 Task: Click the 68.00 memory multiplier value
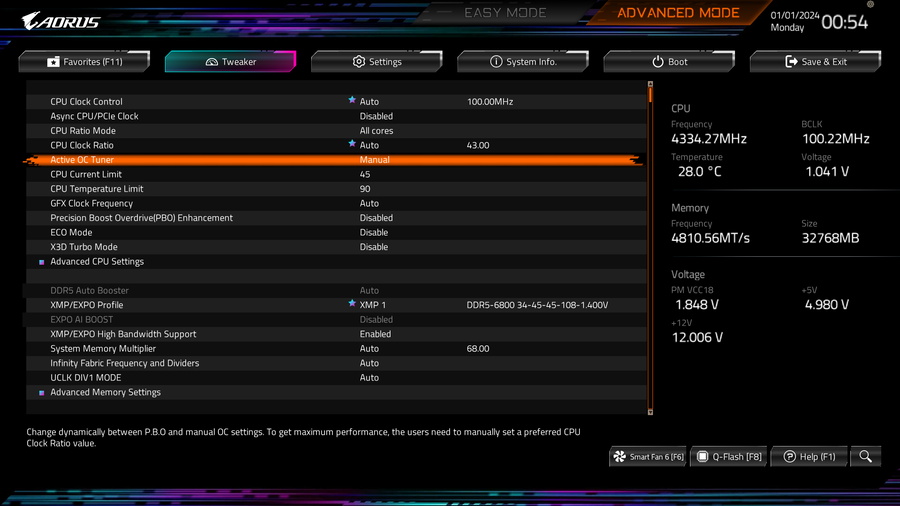click(x=478, y=349)
